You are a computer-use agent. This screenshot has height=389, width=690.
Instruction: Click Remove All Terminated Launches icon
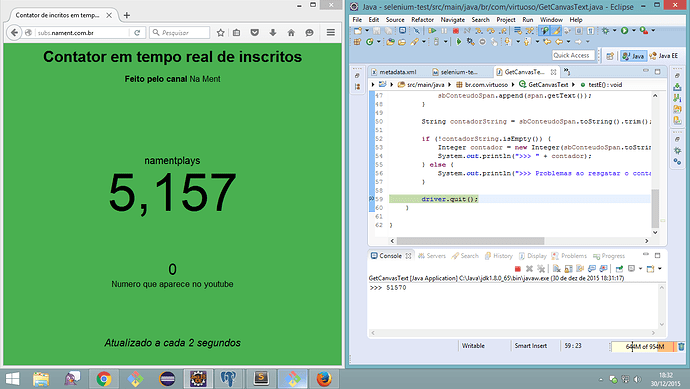click(541, 268)
